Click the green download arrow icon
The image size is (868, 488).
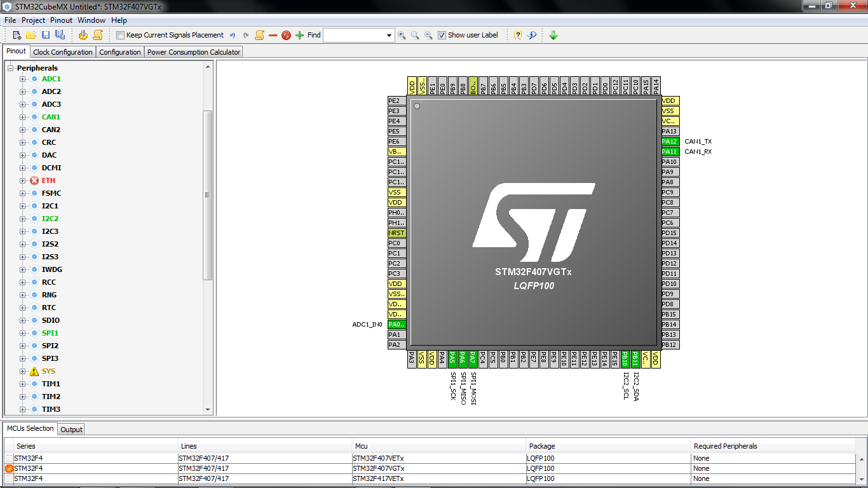pos(553,35)
